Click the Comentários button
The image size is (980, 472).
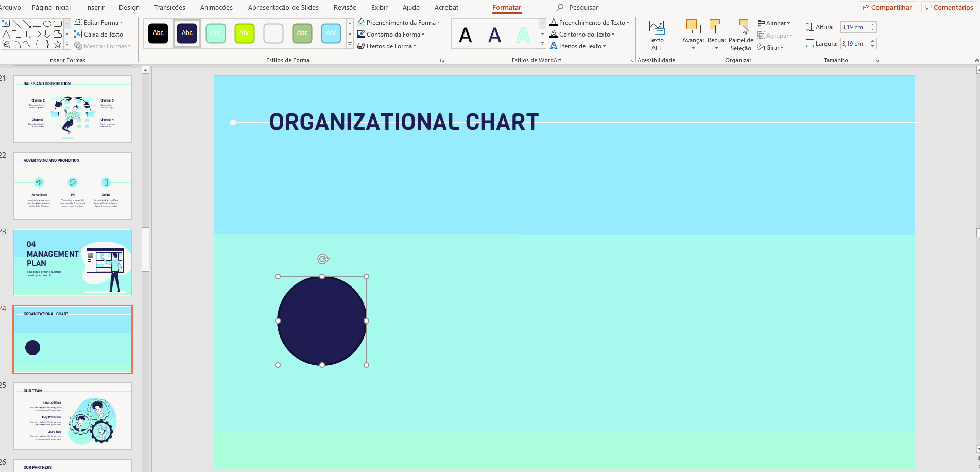(949, 8)
